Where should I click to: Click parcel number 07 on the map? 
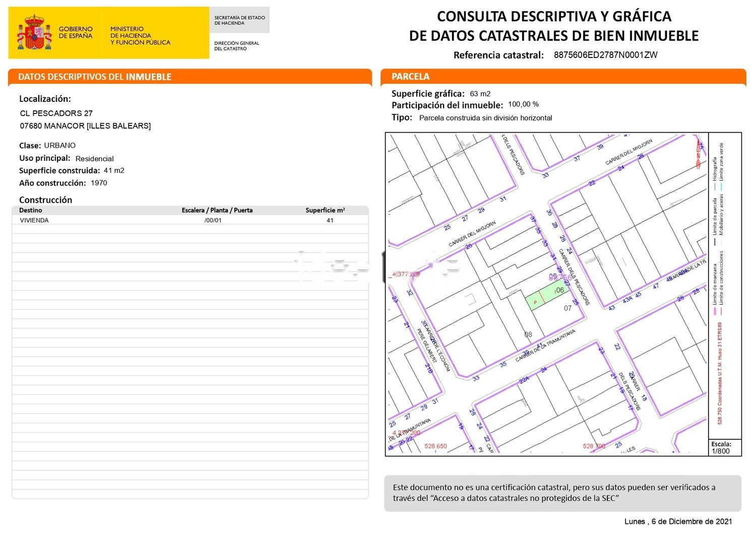568,308
